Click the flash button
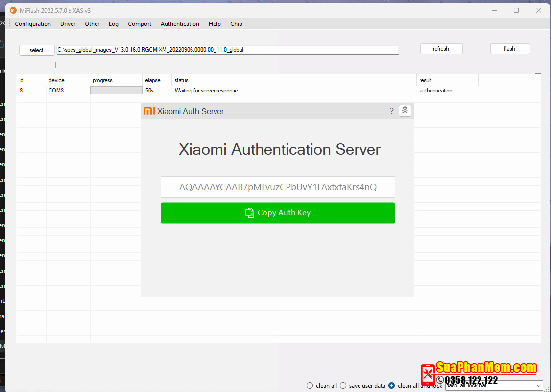The image size is (551, 392). [510, 49]
